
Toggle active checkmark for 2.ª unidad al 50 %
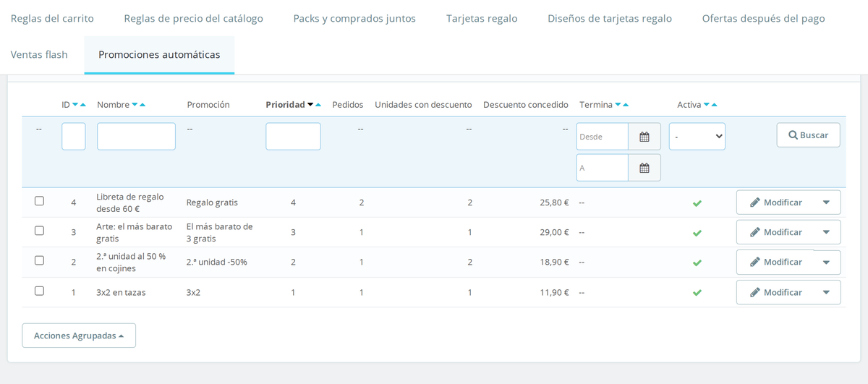pyautogui.click(x=697, y=263)
